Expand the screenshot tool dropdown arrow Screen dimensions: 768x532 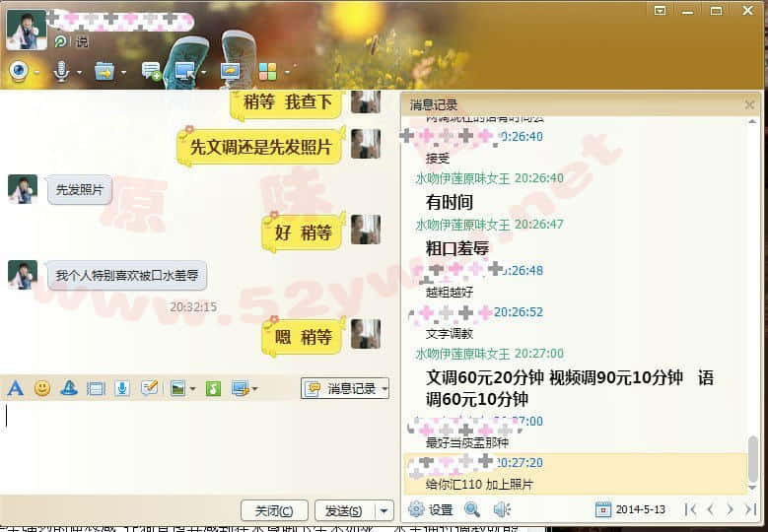[255, 388]
